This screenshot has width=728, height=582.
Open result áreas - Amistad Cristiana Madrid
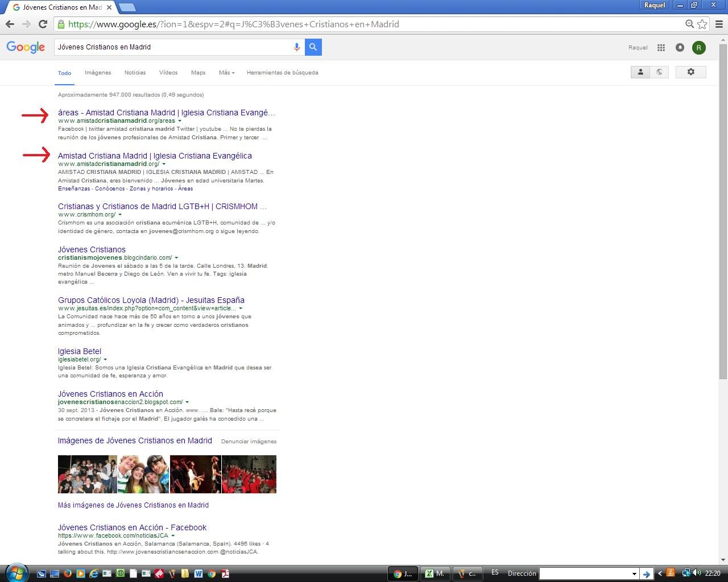click(166, 113)
